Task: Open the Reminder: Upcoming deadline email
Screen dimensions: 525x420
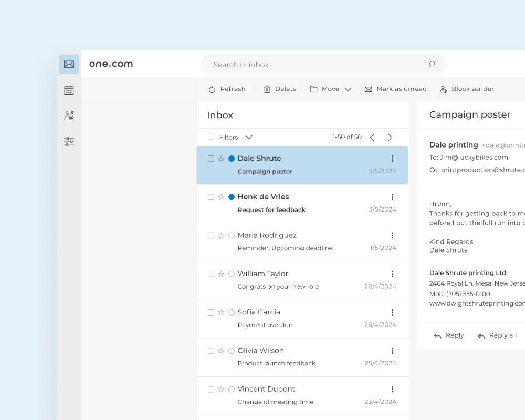Action: (x=303, y=242)
